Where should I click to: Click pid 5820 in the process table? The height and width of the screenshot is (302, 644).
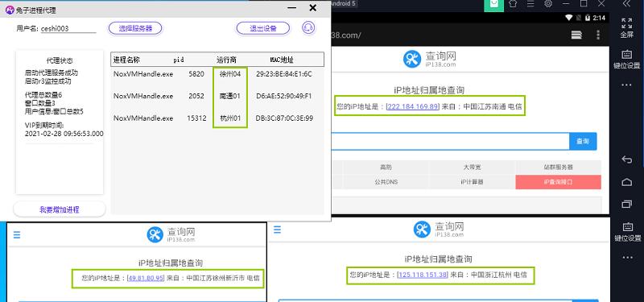(196, 74)
